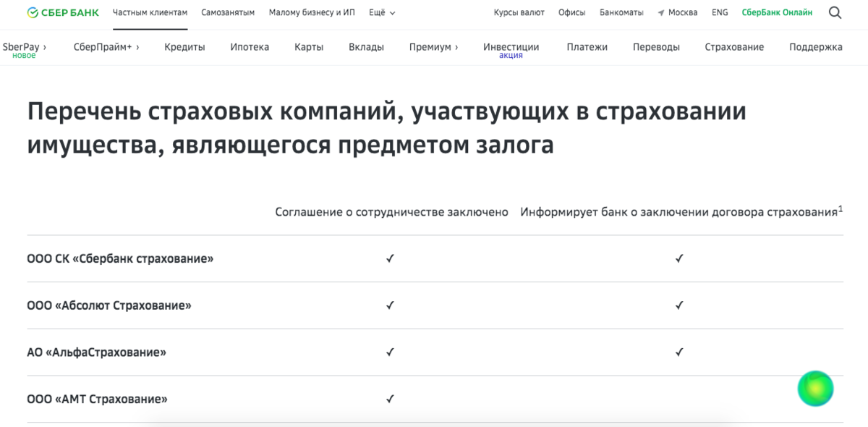Open site search via magnifier icon
This screenshot has height=427, width=868.
835,12
